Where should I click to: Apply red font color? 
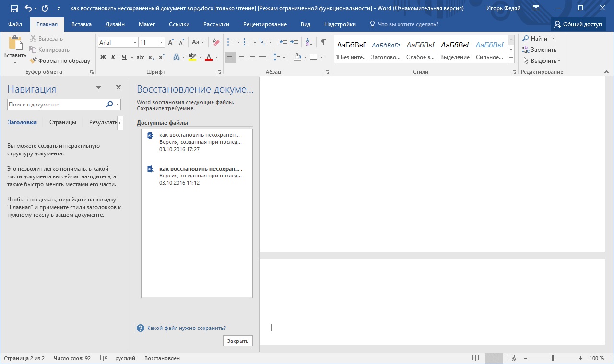click(x=208, y=57)
